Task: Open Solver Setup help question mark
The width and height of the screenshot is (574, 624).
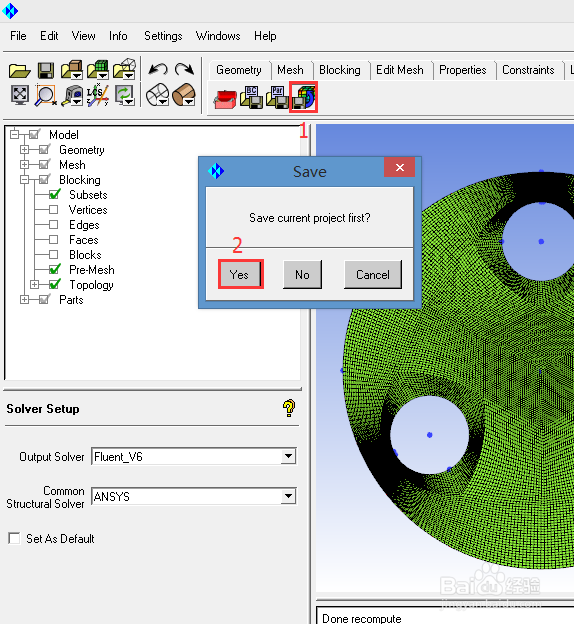Action: (289, 408)
